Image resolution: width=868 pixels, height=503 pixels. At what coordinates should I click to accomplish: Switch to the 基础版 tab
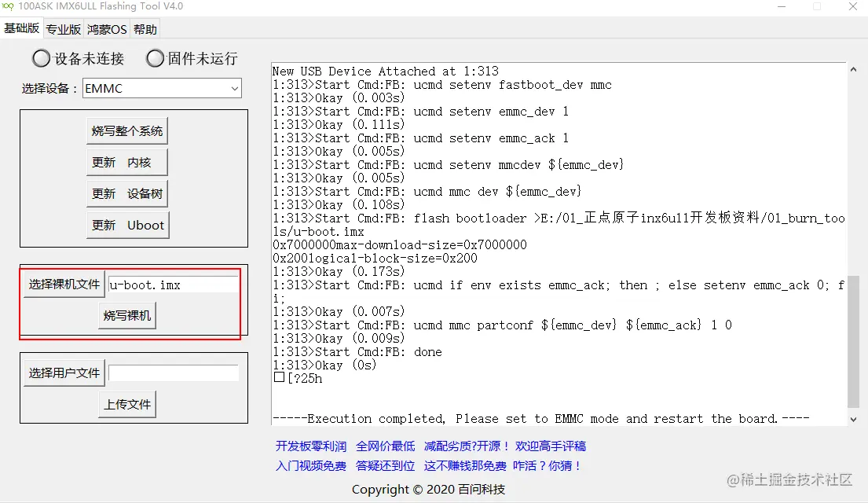click(x=21, y=28)
